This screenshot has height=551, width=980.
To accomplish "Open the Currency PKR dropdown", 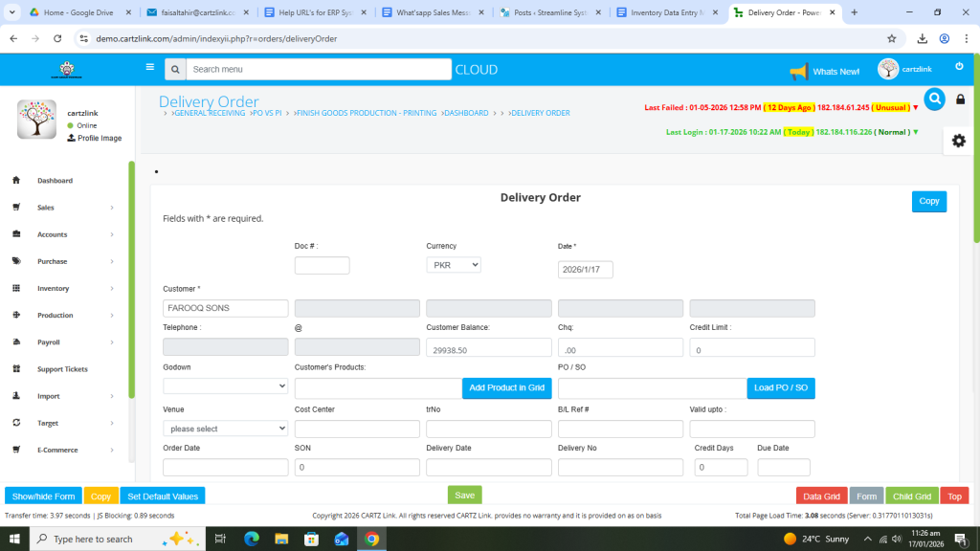I will (x=453, y=265).
